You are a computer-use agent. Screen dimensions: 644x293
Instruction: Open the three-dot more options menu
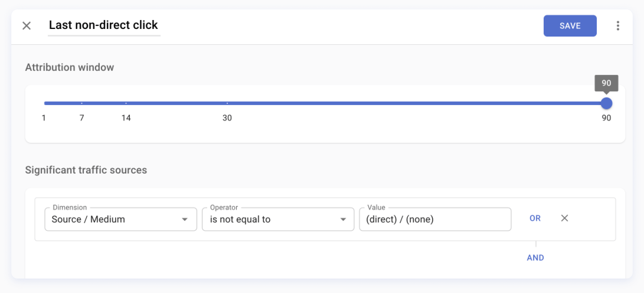click(x=618, y=25)
